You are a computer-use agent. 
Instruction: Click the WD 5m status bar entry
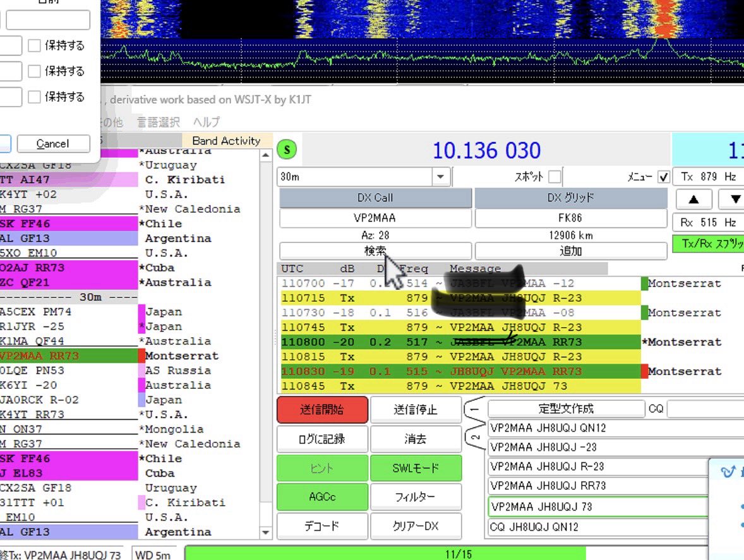pos(153,555)
